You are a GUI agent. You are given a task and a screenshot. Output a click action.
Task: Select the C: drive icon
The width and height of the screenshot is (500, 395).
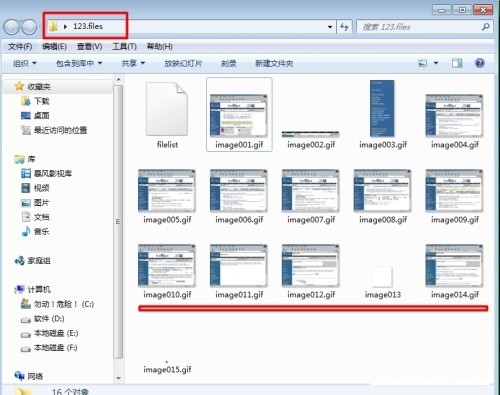coord(26,303)
